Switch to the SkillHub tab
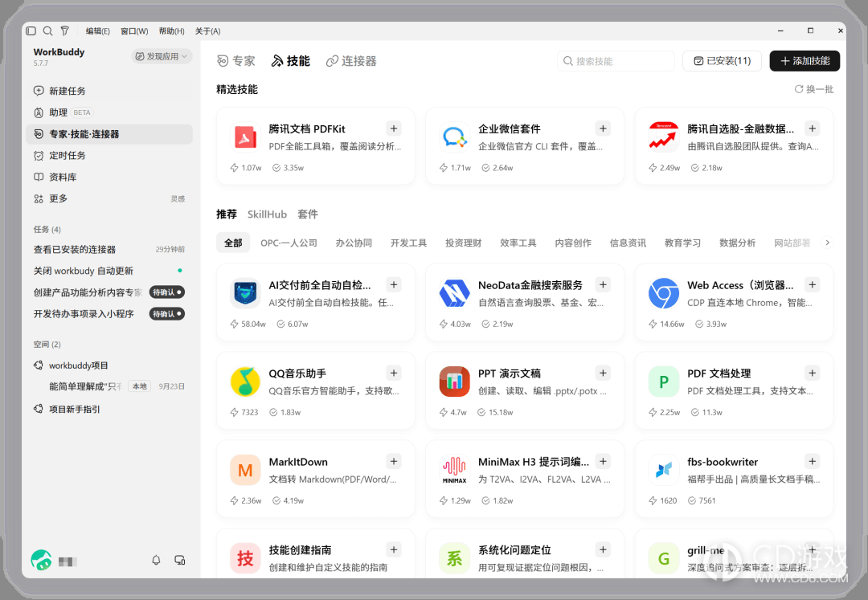 point(267,214)
